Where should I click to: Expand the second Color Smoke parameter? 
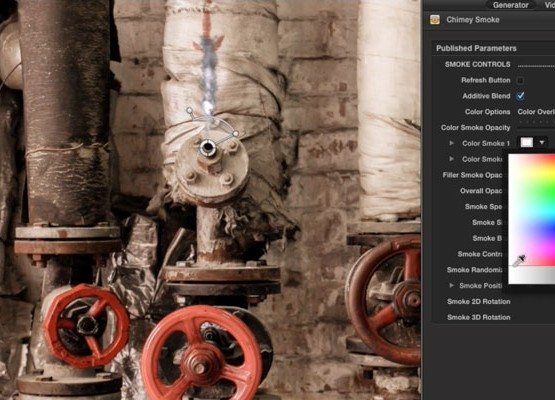[x=451, y=159]
